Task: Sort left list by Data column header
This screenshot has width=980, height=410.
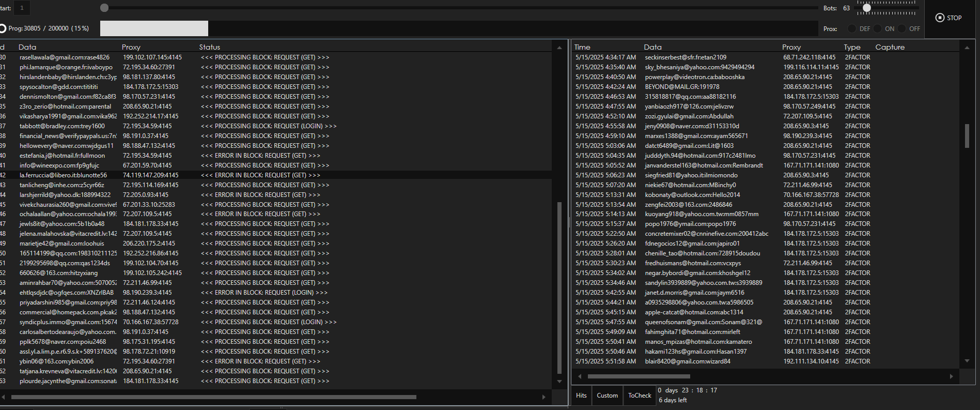Action: pyautogui.click(x=27, y=47)
